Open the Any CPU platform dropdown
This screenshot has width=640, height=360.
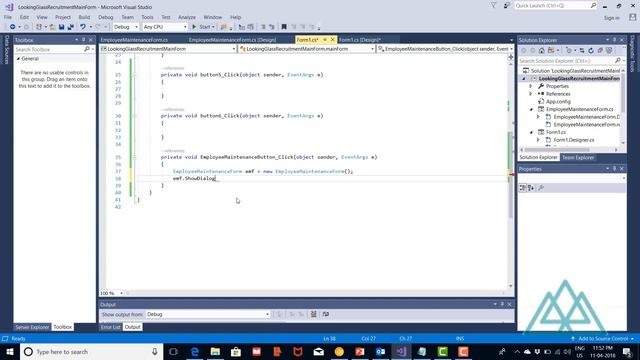click(165, 27)
